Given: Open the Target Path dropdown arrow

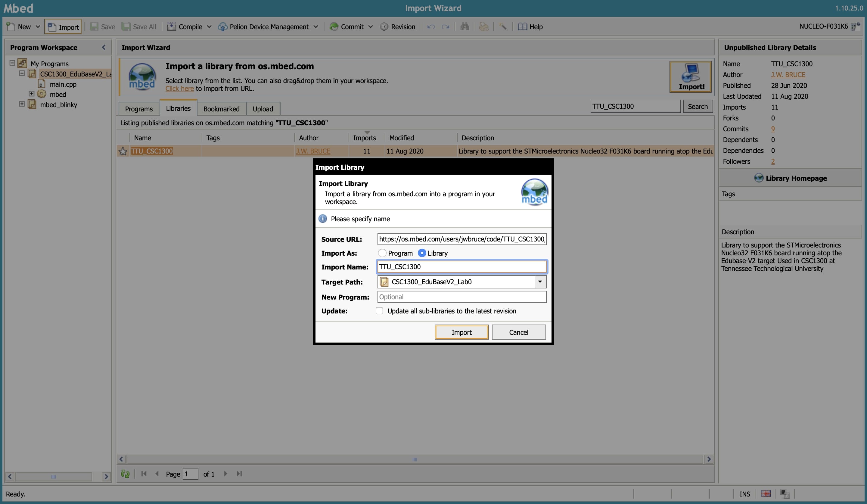Looking at the screenshot, I should 540,282.
